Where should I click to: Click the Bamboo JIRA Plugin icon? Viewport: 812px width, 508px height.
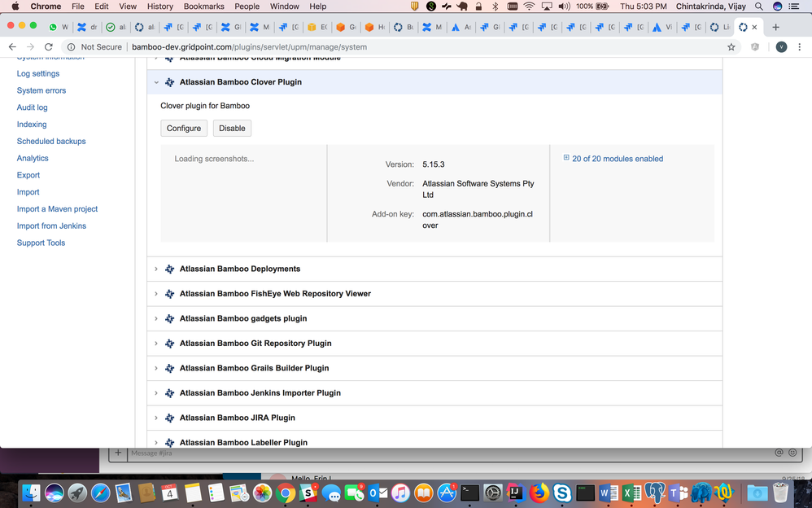pyautogui.click(x=169, y=418)
